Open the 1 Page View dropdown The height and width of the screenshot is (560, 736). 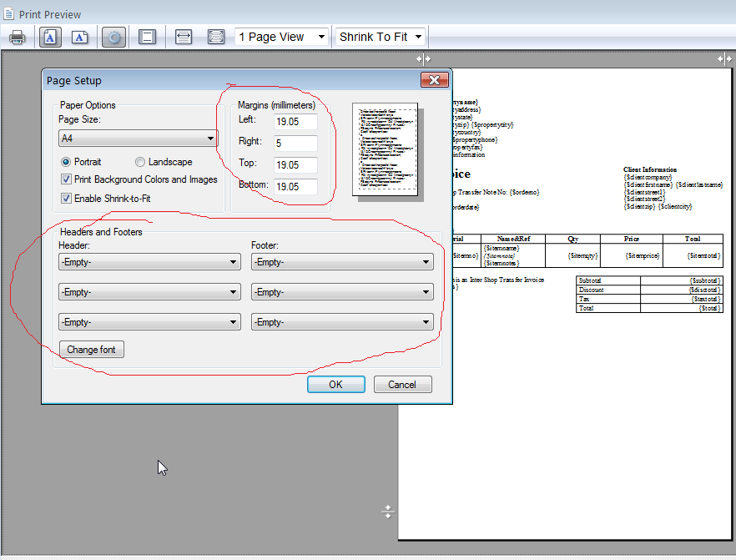click(281, 37)
